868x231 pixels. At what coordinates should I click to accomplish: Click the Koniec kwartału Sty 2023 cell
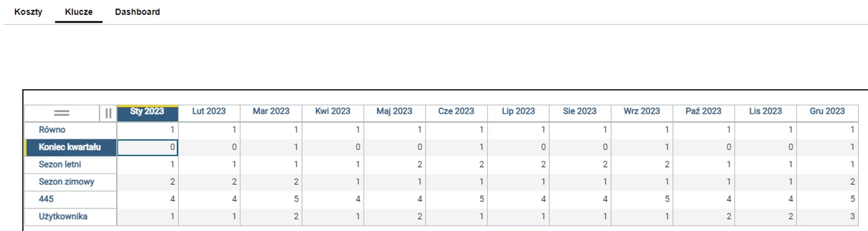point(148,147)
